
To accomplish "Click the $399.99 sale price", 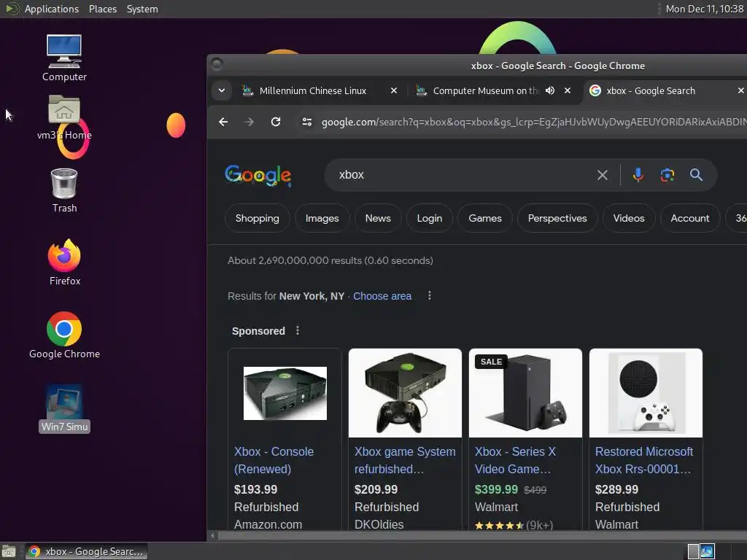I will pyautogui.click(x=496, y=489).
